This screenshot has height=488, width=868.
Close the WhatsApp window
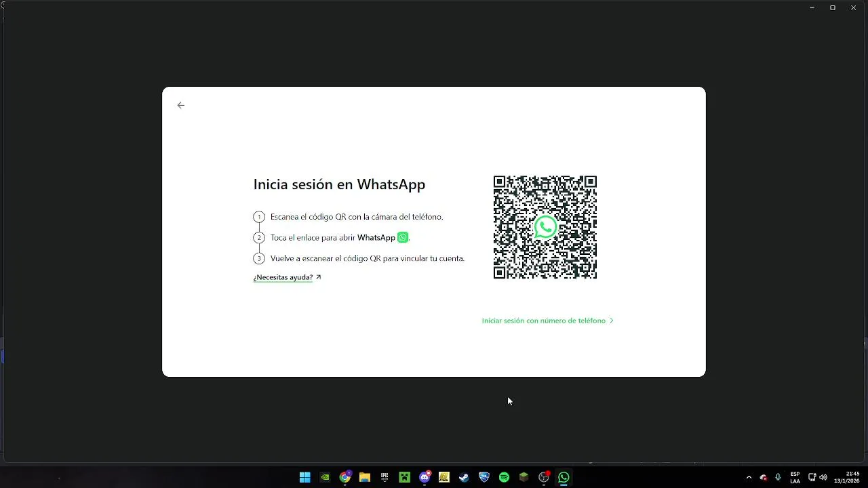tap(854, 7)
